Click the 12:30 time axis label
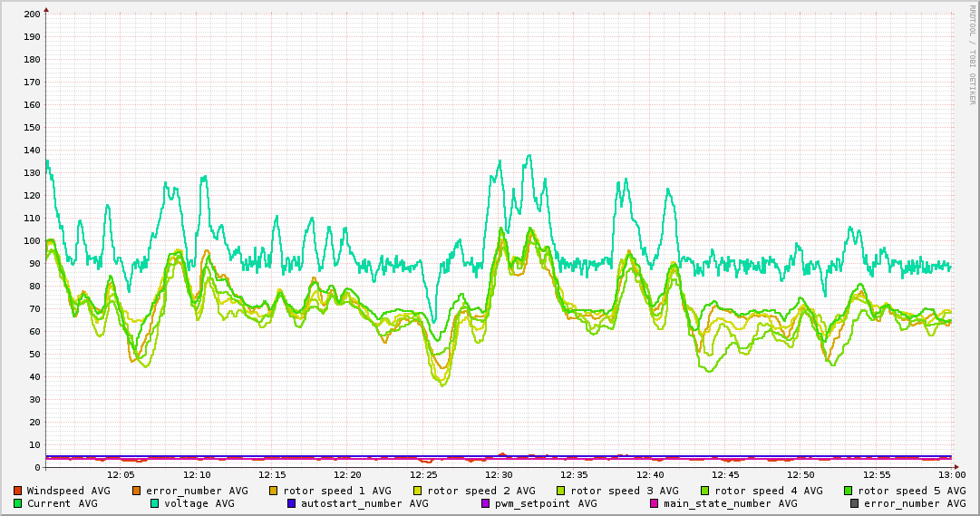This screenshot has height=516, width=980. [x=499, y=474]
